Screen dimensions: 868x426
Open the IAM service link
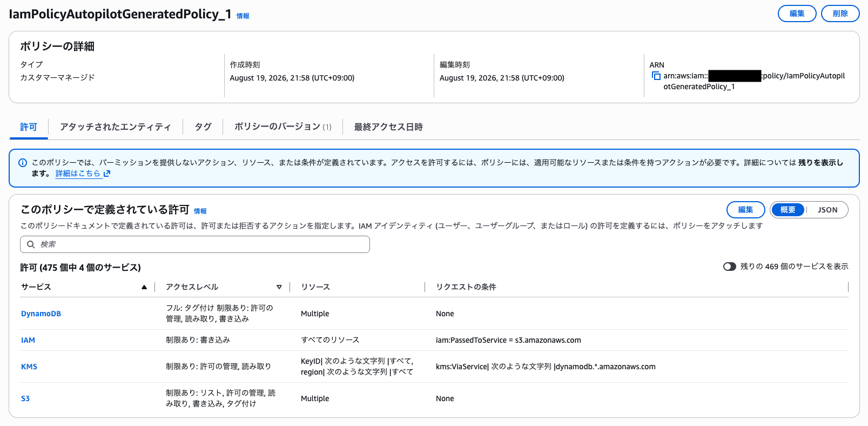(x=28, y=340)
